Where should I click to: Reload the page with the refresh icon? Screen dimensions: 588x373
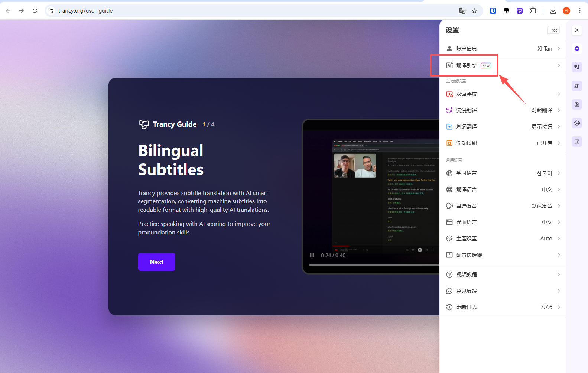point(35,11)
